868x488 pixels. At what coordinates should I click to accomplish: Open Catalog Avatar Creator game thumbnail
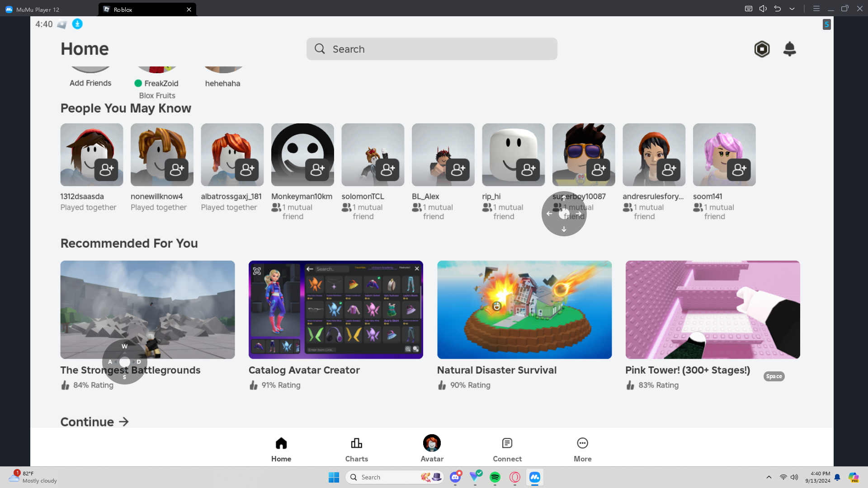click(336, 310)
